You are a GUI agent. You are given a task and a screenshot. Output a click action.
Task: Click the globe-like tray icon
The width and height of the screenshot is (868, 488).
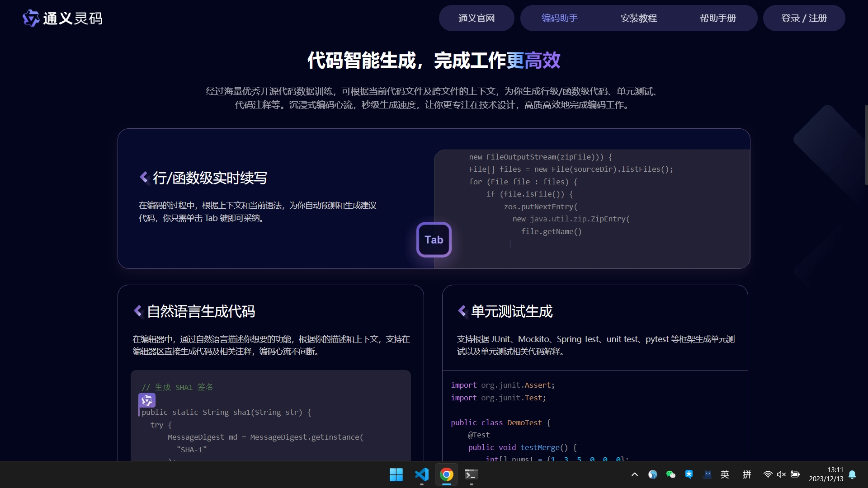click(652, 474)
